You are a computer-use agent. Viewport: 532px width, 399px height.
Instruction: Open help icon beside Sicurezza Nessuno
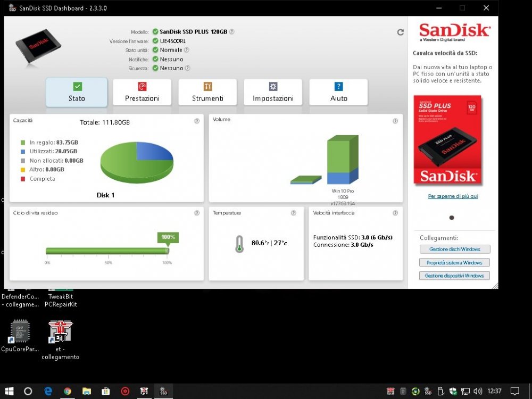187,68
